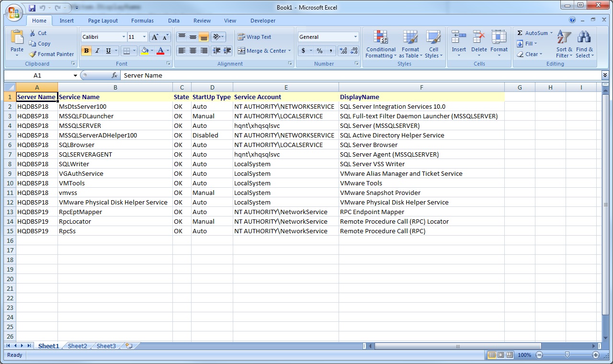Apply Percent Style number format
Image resolution: width=613 pixels, height=364 pixels.
click(319, 51)
